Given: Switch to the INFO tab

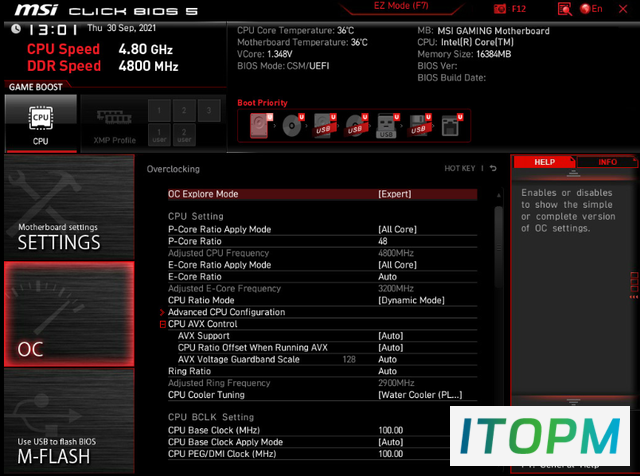Looking at the screenshot, I should 607,162.
